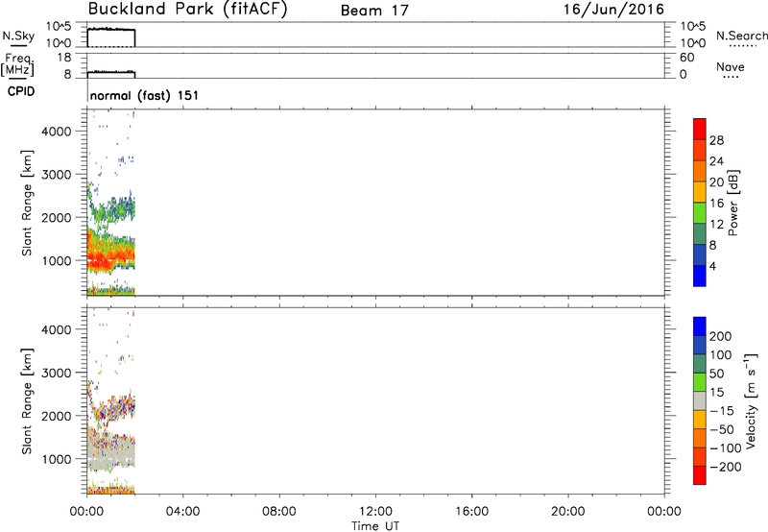Select the N.Sky legend label
Viewport: 768px width, 532px height.
[x=18, y=36]
